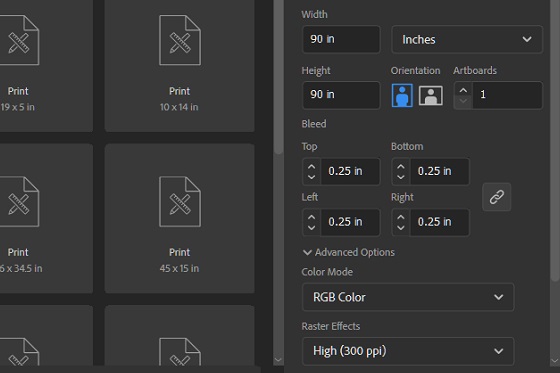560x373 pixels.
Task: Open the RGB Color mode dropdown
Action: click(x=408, y=297)
